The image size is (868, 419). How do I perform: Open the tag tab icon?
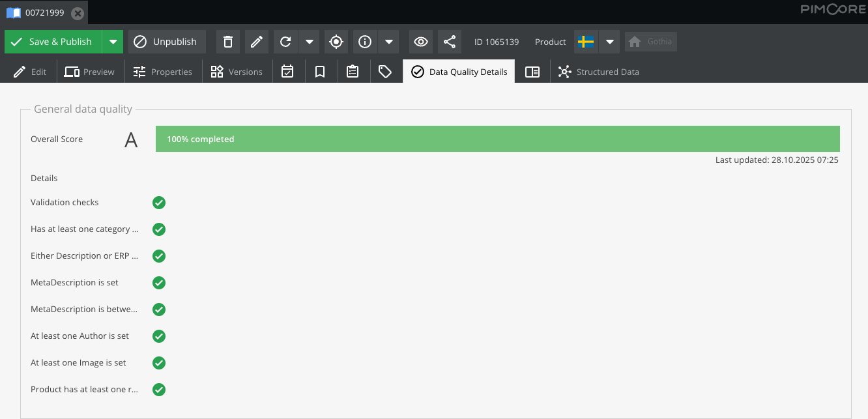click(x=385, y=72)
